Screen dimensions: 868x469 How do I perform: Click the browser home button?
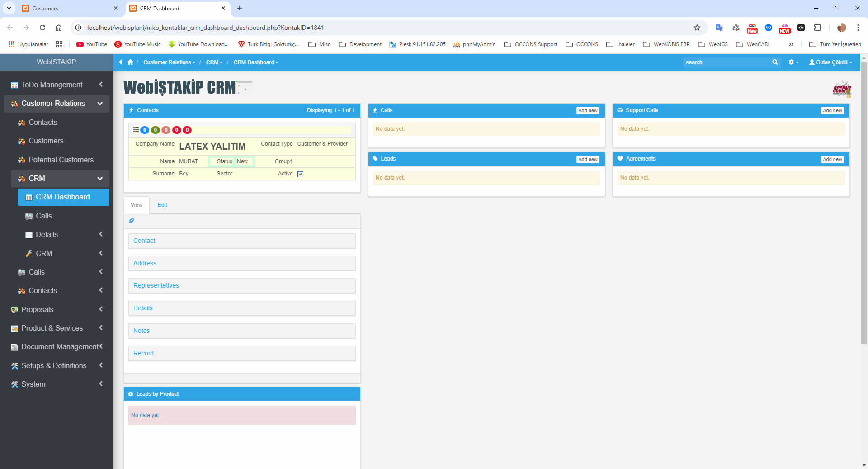click(x=59, y=28)
